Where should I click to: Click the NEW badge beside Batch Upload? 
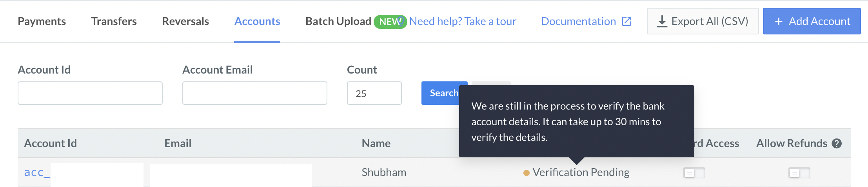[390, 22]
